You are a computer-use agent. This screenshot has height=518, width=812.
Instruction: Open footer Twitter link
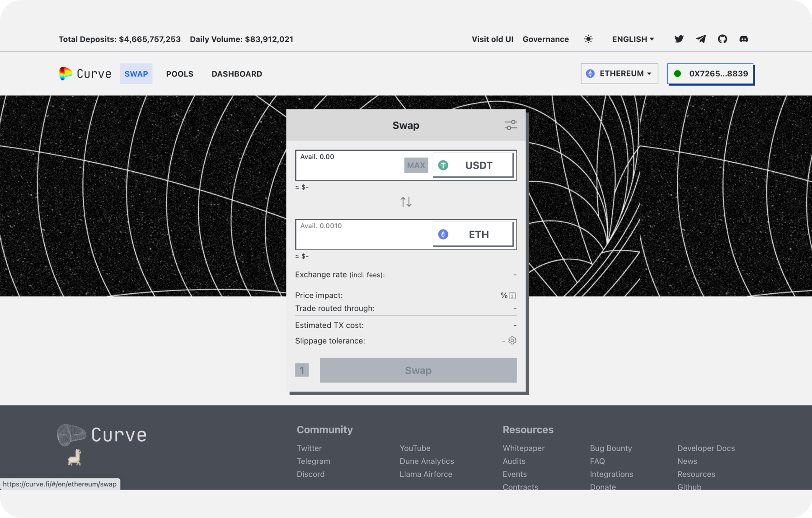click(x=309, y=448)
